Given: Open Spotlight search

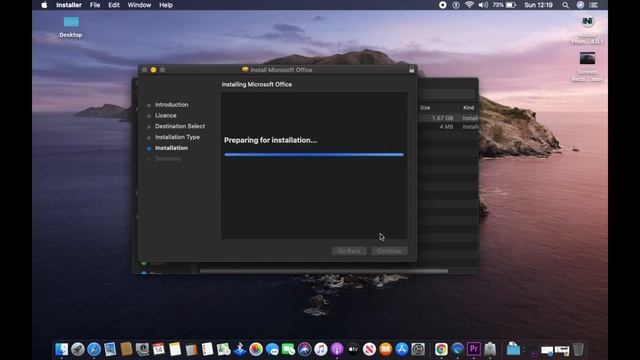Looking at the screenshot, I should tap(565, 5).
